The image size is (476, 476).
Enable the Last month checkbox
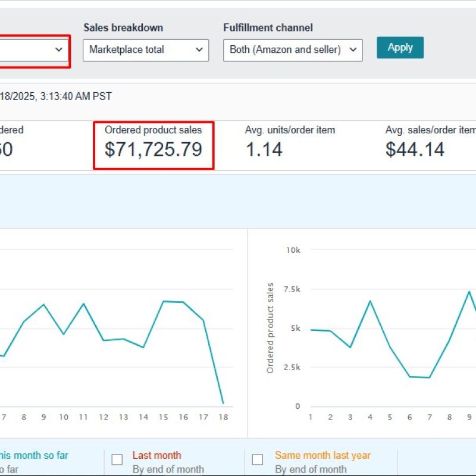click(117, 459)
